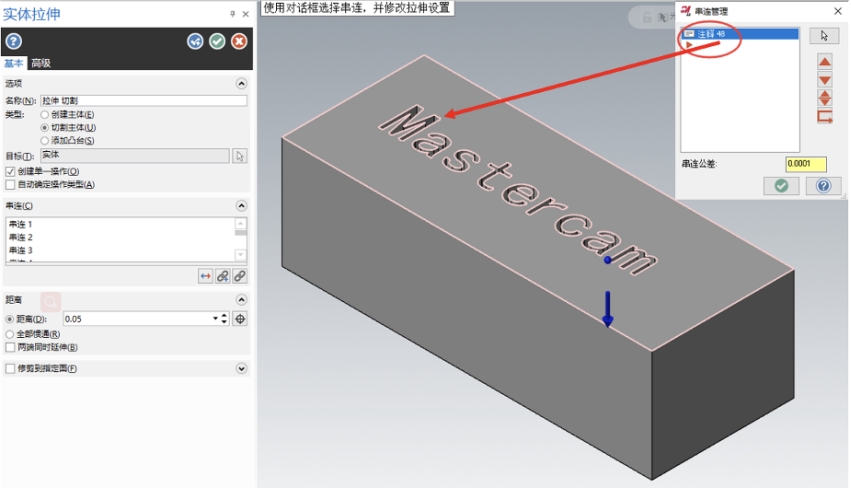The image size is (851, 488).
Task: Switch to the 高级 tab
Action: 41,63
